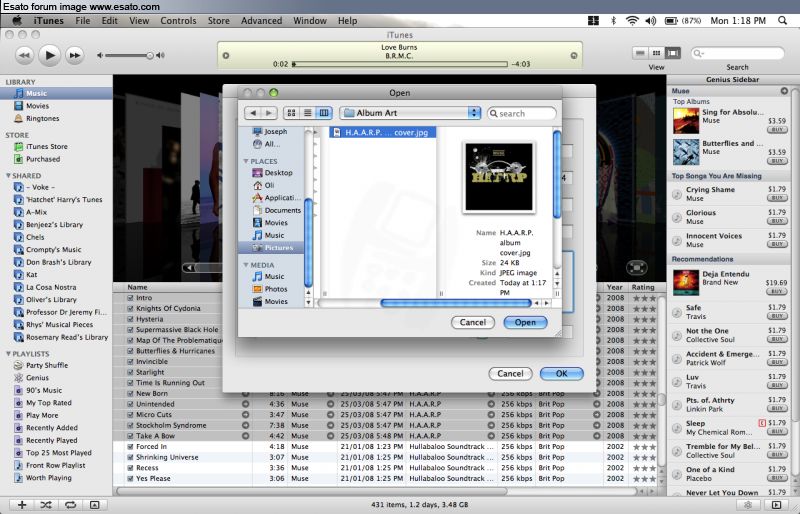Collapse the Media section in Open dialog
This screenshot has width=800, height=514.
(246, 265)
